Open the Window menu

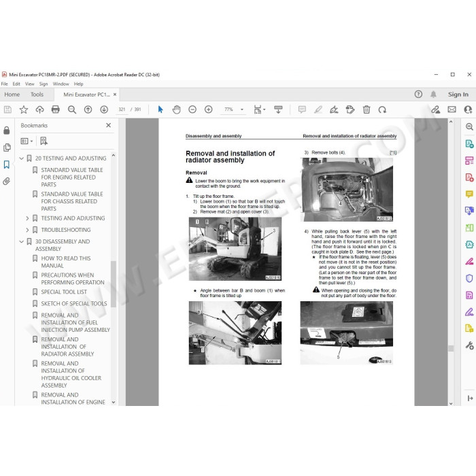[x=61, y=84]
